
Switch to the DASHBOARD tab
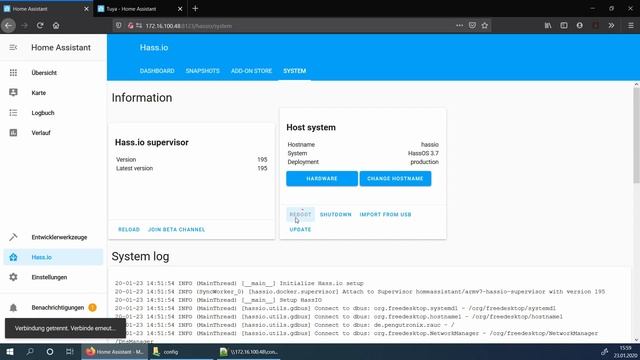[157, 71]
